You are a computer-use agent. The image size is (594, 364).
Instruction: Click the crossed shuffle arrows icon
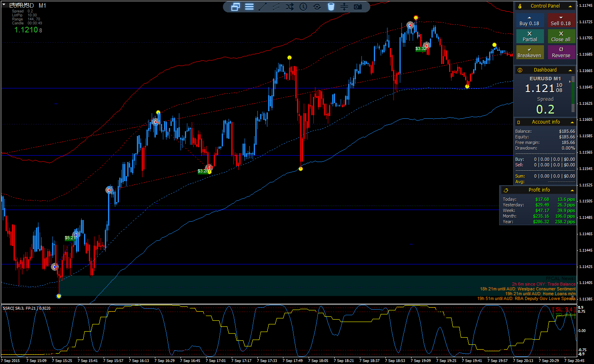coord(290,7)
